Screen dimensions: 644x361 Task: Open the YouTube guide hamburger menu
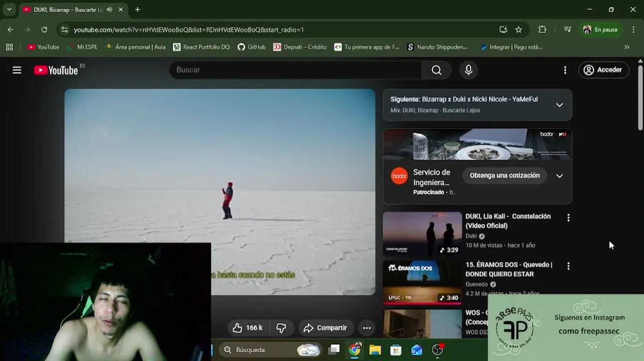pos(17,70)
